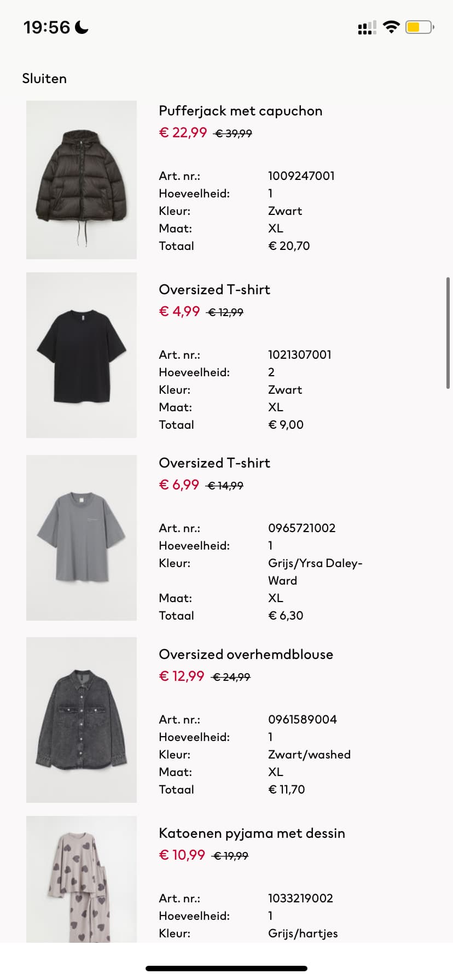The height and width of the screenshot is (980, 453).
Task: Select the Oversized overhemdblouse title
Action: (x=246, y=655)
